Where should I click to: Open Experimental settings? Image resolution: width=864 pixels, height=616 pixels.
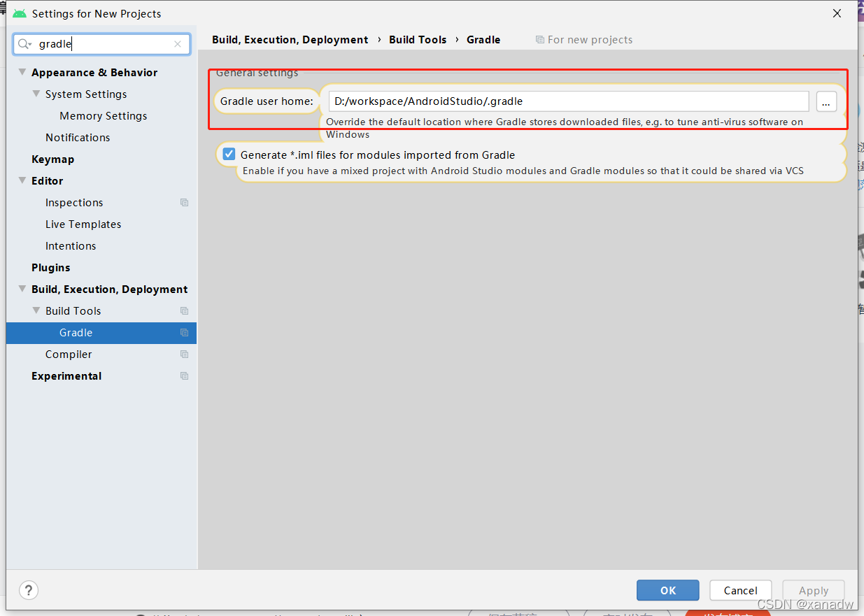[x=66, y=376]
